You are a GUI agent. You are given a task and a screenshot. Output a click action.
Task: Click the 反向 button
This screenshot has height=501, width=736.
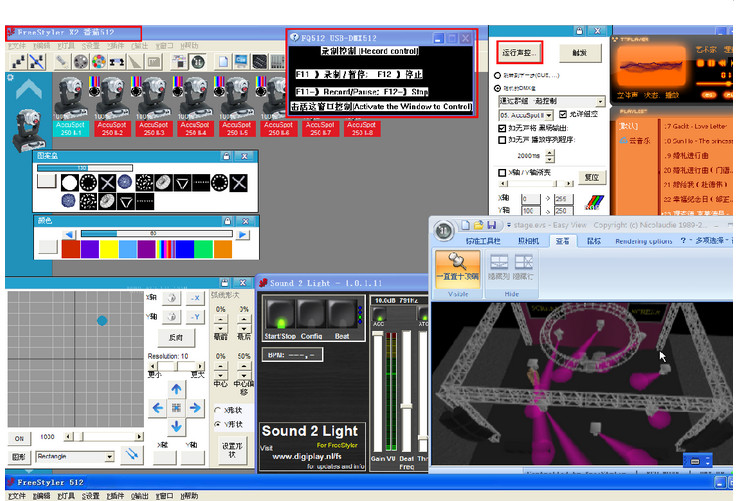175,338
